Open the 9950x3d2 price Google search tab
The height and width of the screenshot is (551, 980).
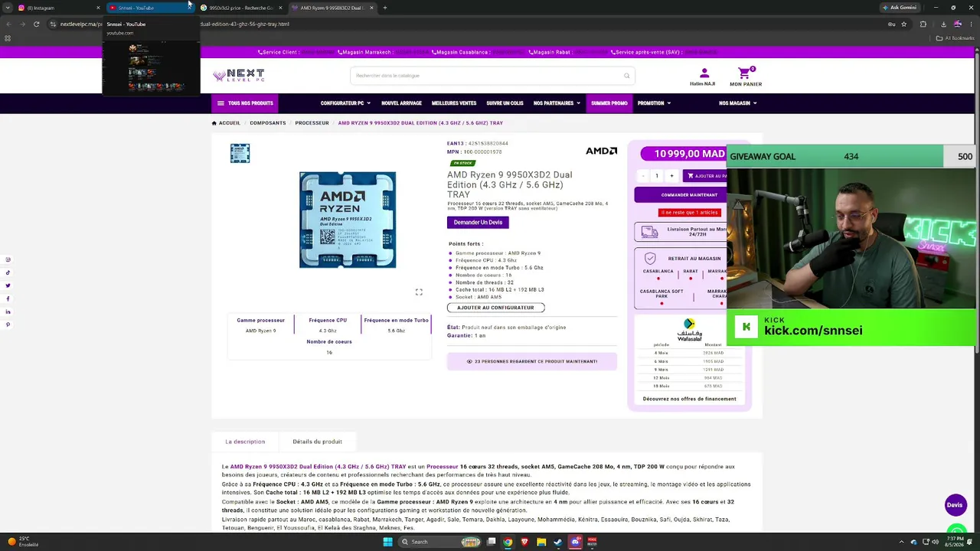tap(241, 8)
